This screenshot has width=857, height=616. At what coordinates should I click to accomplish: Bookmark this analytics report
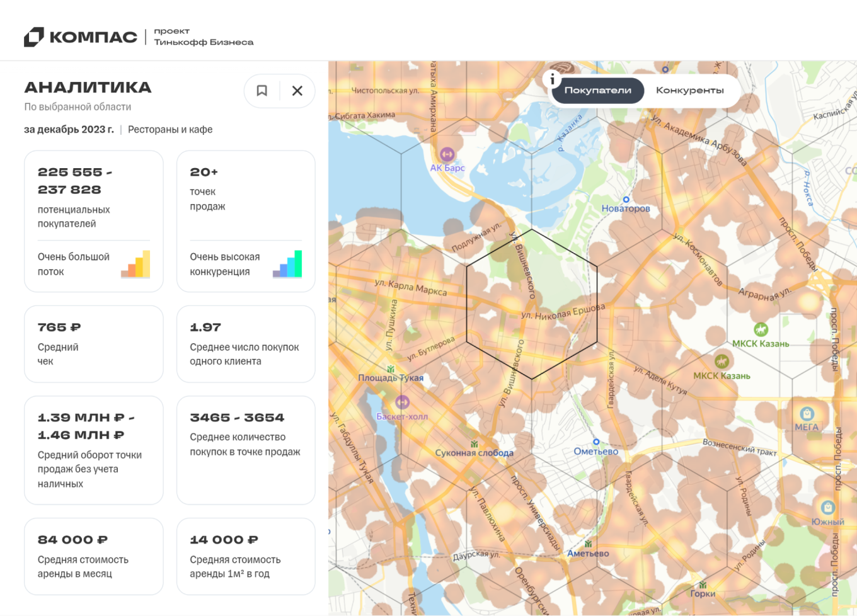262,91
